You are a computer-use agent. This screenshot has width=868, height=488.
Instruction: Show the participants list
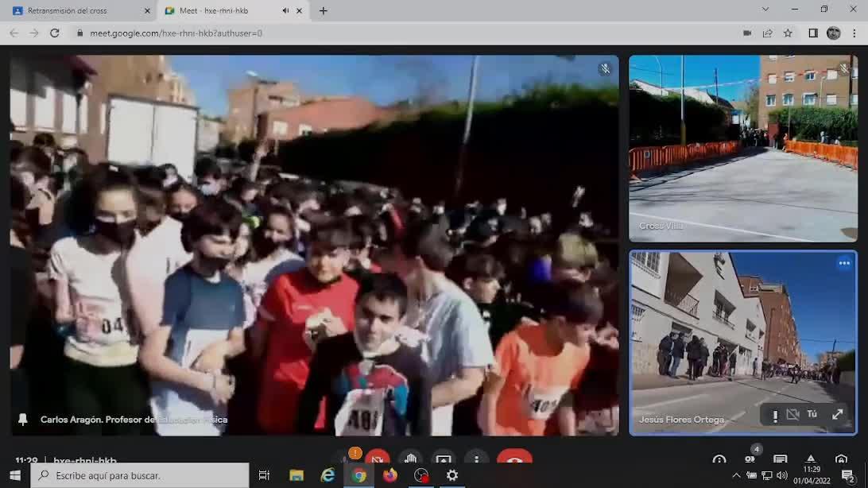click(x=750, y=459)
